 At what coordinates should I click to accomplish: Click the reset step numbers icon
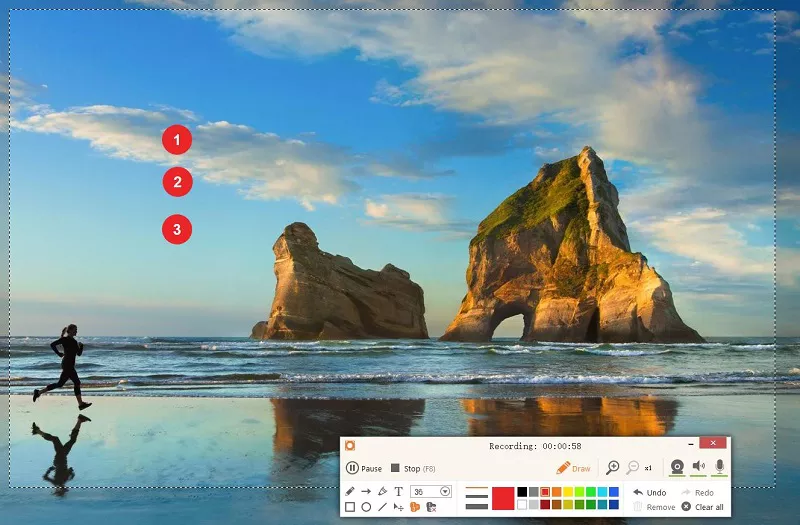[431, 507]
